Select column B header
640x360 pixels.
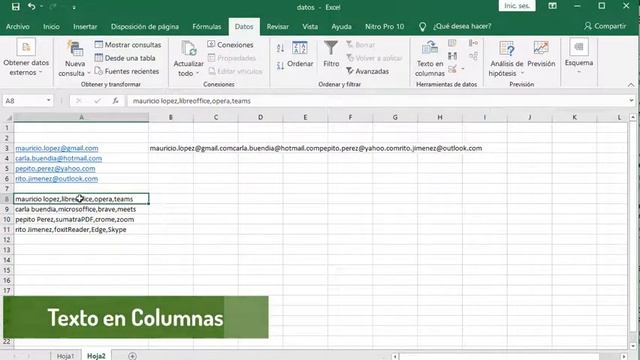point(171,117)
